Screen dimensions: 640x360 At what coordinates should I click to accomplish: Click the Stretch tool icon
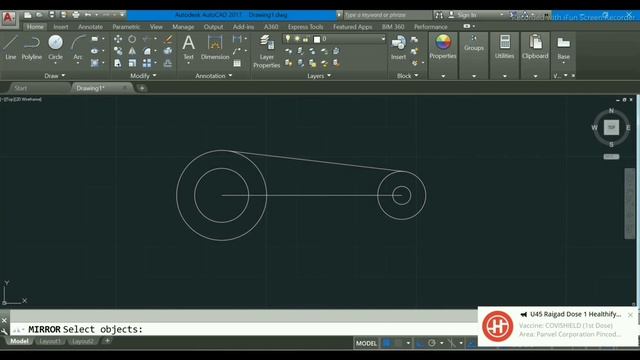118,63
